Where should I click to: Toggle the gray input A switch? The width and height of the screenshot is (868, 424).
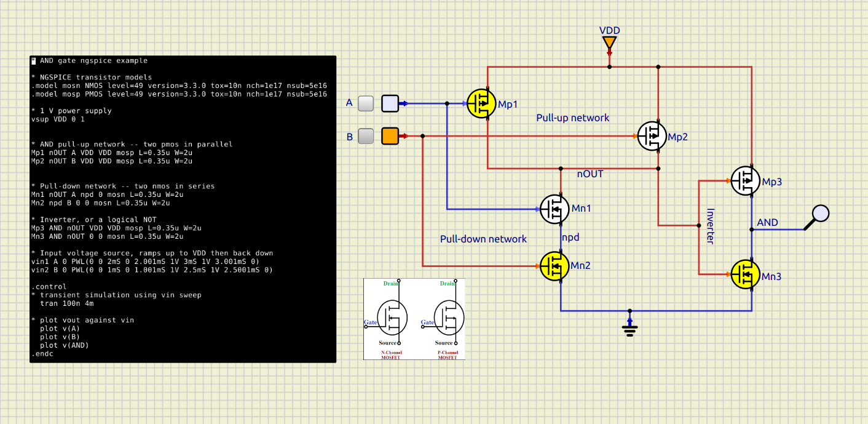[366, 103]
